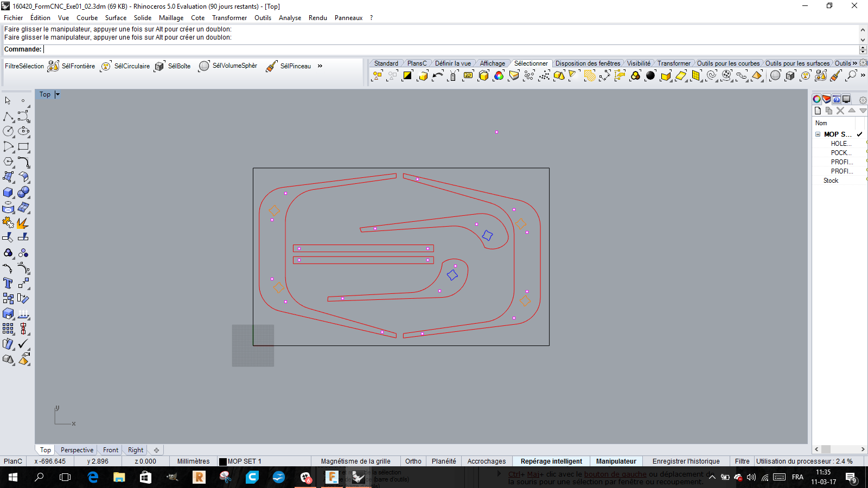Activate the Explode tool in left toolbar

[23, 223]
